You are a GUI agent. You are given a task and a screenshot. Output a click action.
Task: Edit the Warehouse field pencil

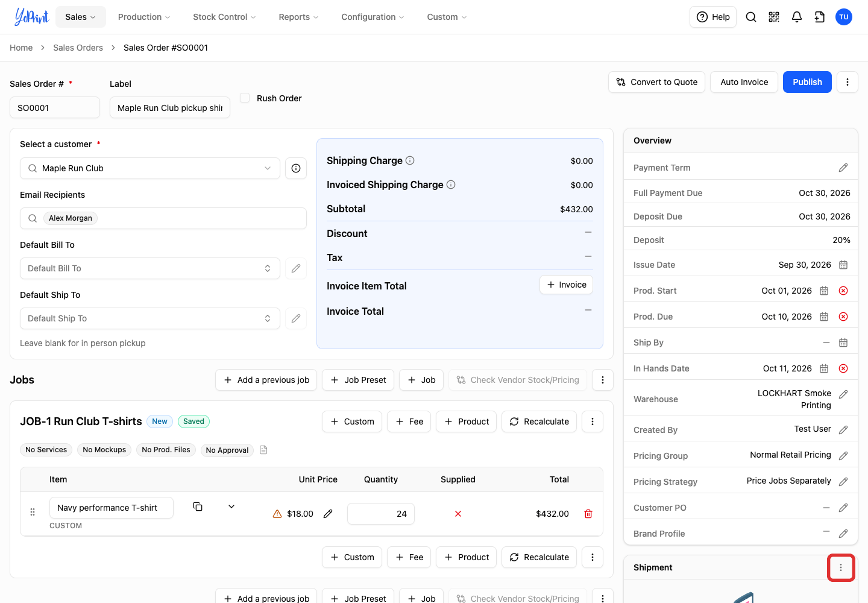(x=843, y=394)
